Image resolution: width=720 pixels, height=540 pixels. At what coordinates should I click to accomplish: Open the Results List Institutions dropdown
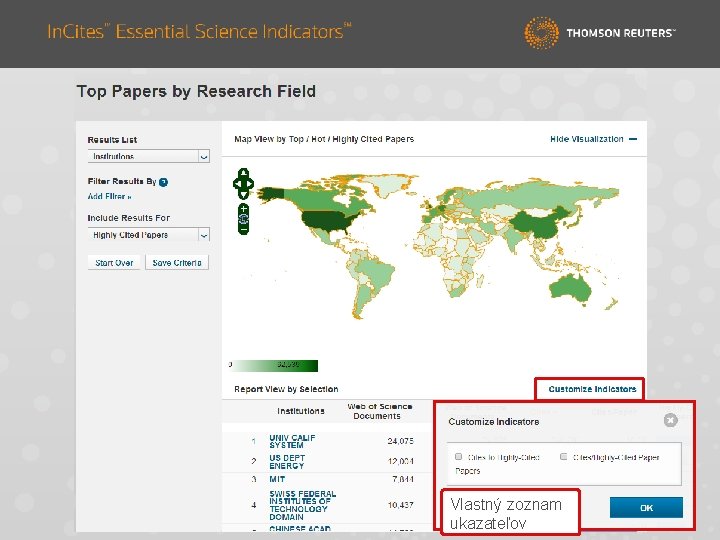(148, 156)
